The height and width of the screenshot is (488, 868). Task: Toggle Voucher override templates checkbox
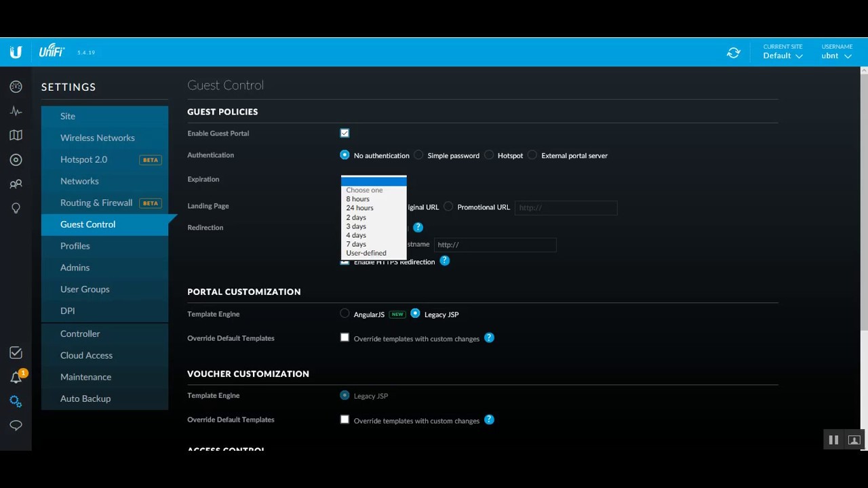(x=344, y=420)
